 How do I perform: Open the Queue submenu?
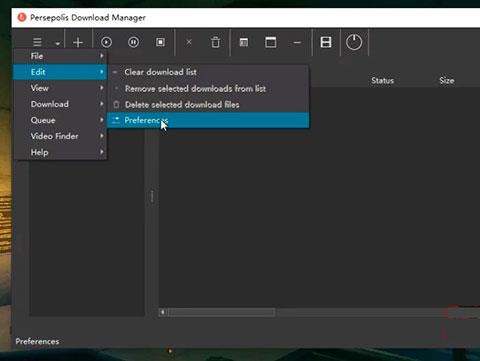[60, 120]
